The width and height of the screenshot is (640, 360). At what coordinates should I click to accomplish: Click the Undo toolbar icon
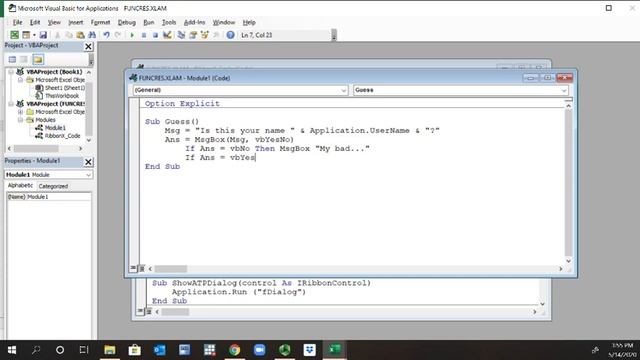coord(106,35)
